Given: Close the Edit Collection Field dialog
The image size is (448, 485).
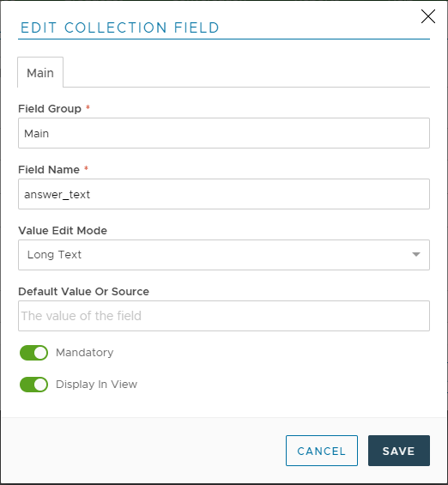Looking at the screenshot, I should 428,16.
